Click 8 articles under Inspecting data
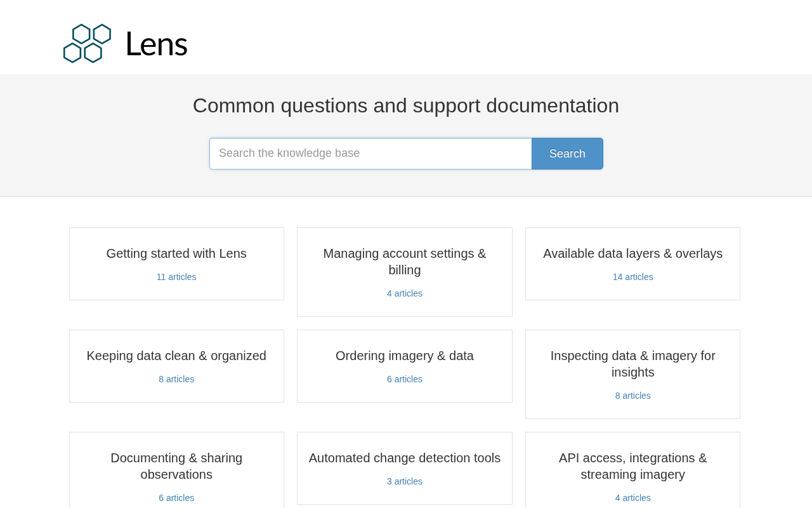The width and height of the screenshot is (812, 508). [x=632, y=396]
